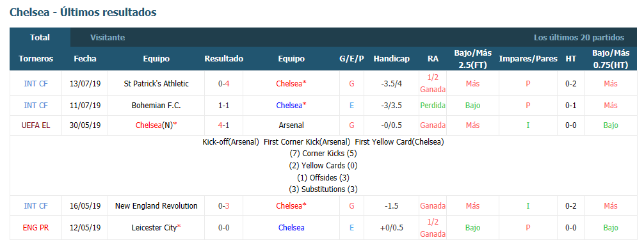Open the St Patrick's Athletic team link
The width and height of the screenshot is (644, 240).
click(156, 83)
